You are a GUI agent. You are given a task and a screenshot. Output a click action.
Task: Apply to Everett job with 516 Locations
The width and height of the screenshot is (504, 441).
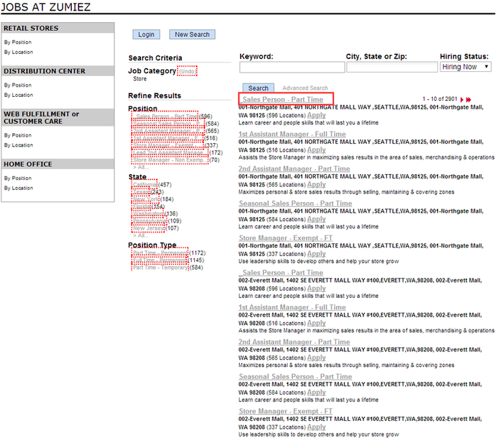317,323
